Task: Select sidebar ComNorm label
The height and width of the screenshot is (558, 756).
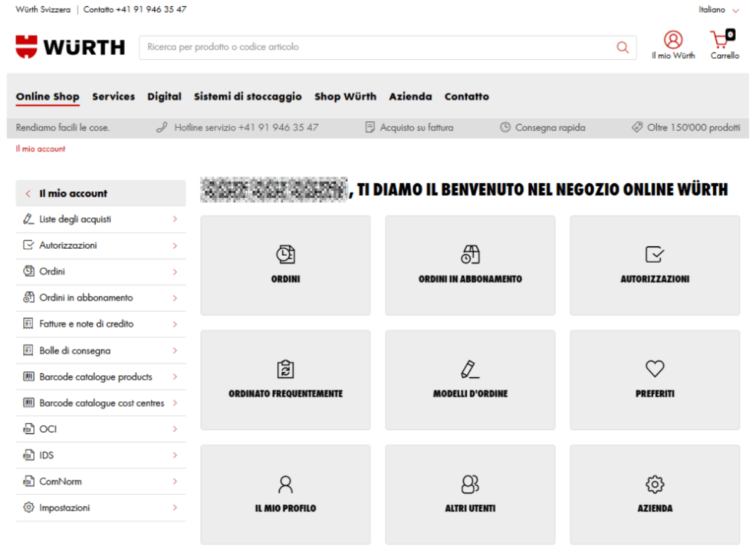Action: [60, 481]
